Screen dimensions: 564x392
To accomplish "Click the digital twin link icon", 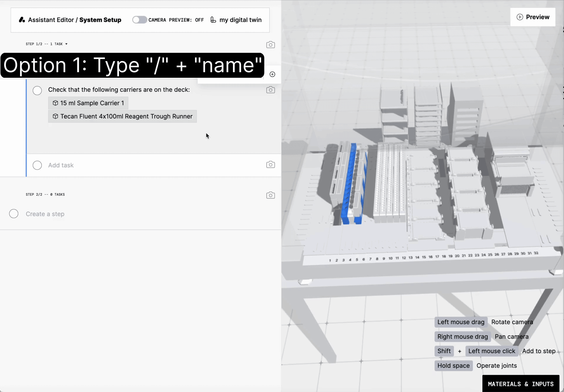I will click(x=214, y=19).
